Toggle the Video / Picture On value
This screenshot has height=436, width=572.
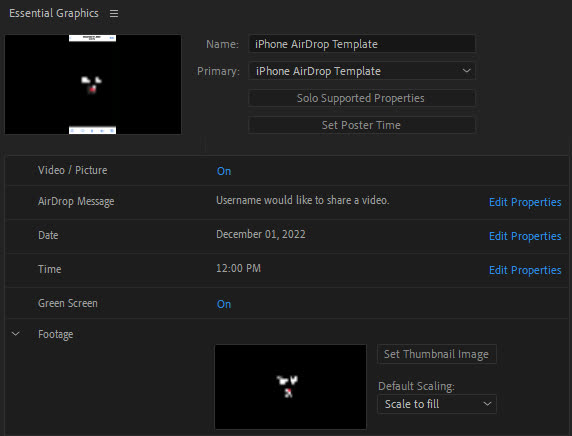click(224, 171)
